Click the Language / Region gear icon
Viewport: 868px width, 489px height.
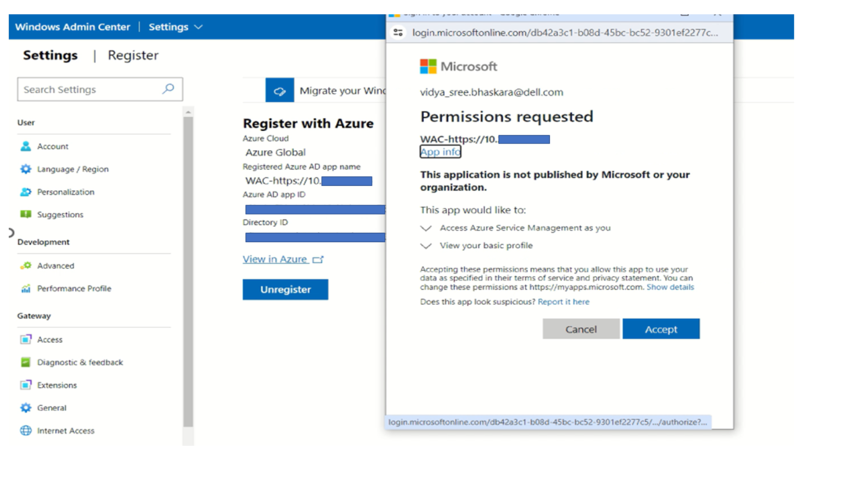click(26, 169)
